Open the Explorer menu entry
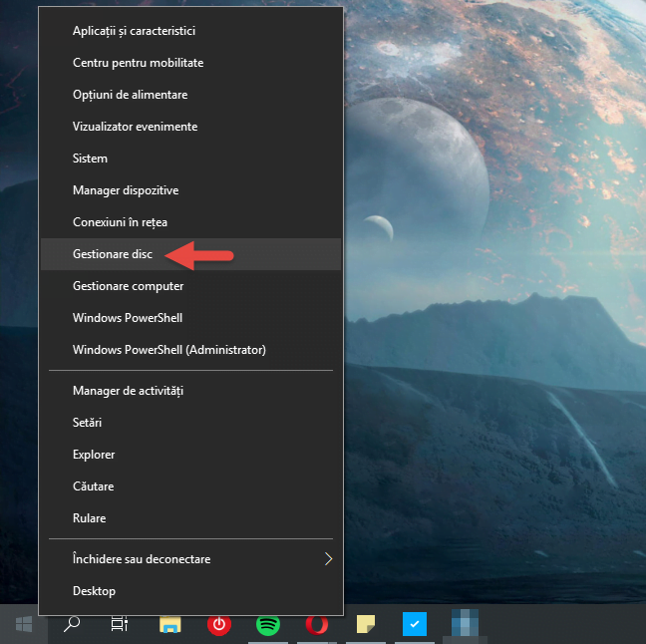The width and height of the screenshot is (646, 644). tap(190, 455)
